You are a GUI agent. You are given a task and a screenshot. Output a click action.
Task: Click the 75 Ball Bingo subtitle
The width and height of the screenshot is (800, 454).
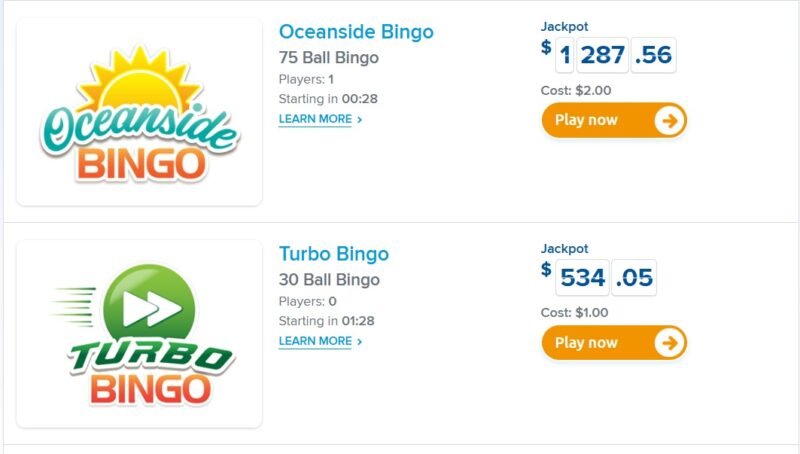[329, 58]
